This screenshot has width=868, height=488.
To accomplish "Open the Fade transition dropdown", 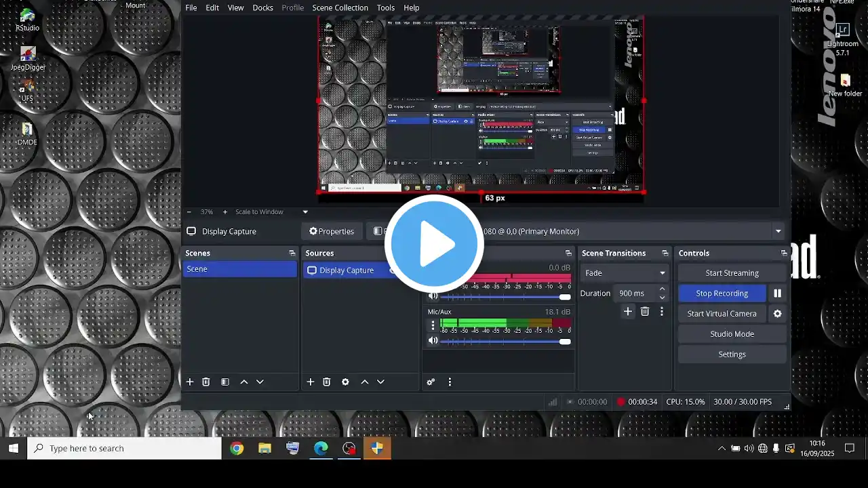I will point(624,273).
